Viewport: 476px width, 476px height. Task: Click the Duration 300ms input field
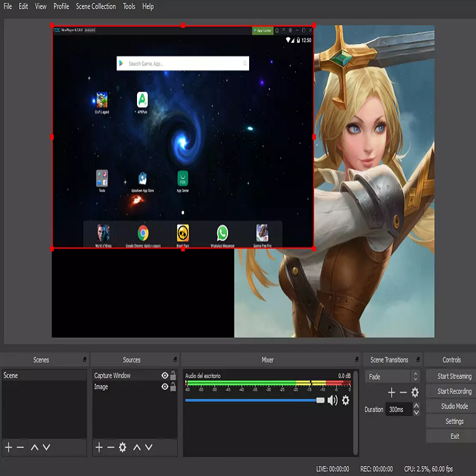[x=399, y=409]
